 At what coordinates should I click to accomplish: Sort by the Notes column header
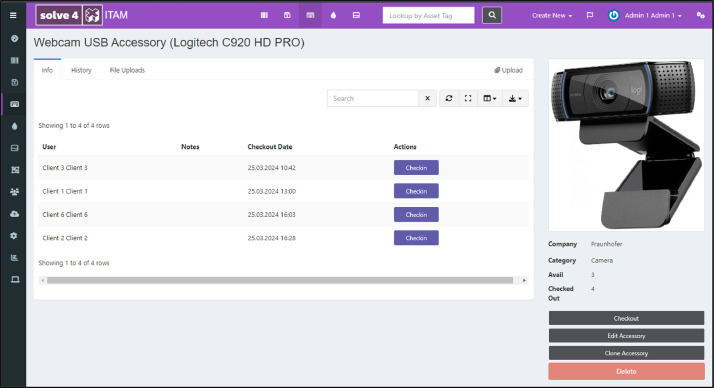tap(190, 147)
